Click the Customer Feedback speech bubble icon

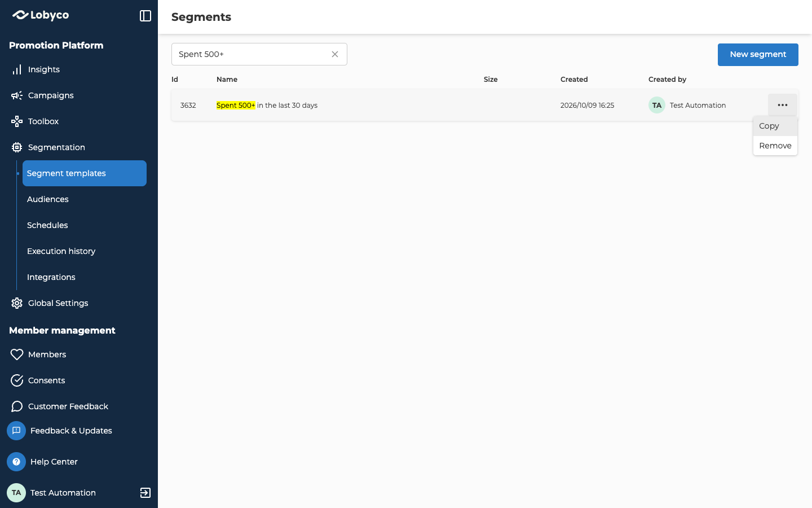[x=17, y=406]
